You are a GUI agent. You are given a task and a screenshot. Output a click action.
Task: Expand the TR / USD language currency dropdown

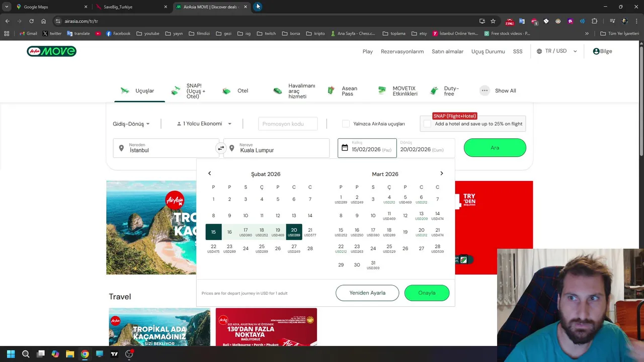pyautogui.click(x=557, y=51)
